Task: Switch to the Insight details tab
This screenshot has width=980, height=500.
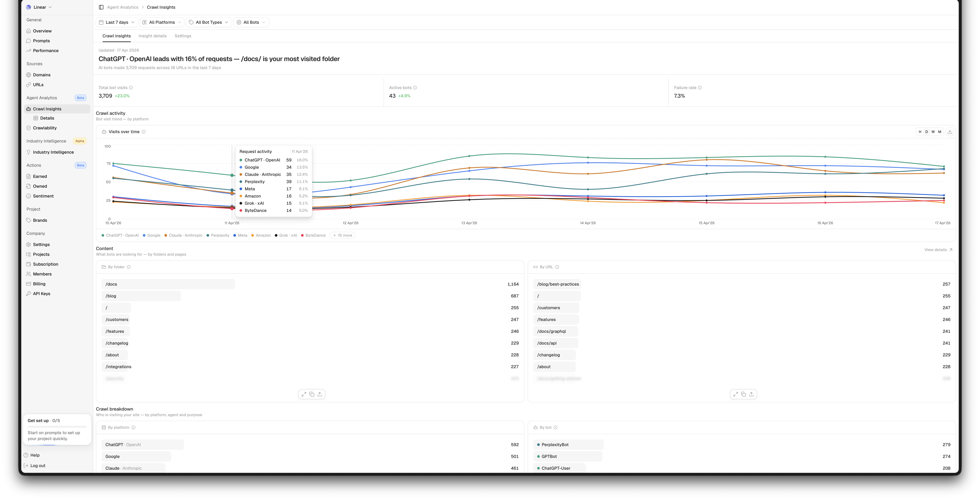Action: 153,36
